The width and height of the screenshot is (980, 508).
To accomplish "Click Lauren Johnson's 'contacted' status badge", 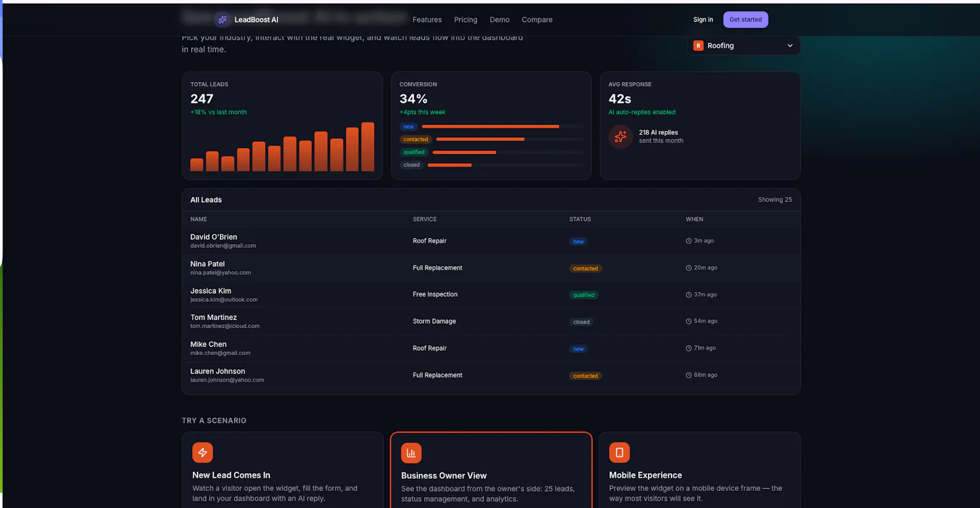I will 586,376.
